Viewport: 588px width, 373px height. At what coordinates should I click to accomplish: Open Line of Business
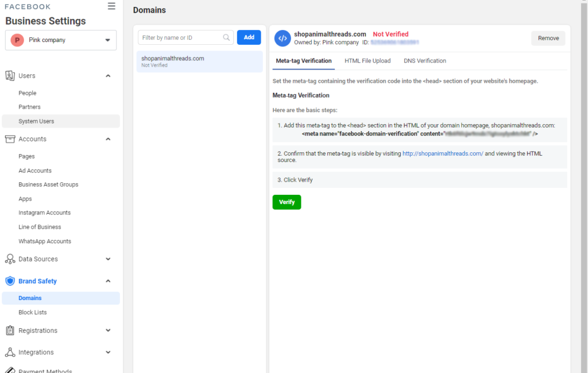pos(40,227)
